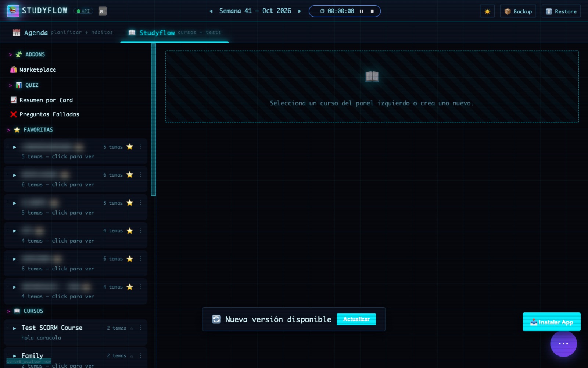Select the Studyflow cursos tab
Image resolution: width=588 pixels, height=368 pixels.
tap(175, 32)
